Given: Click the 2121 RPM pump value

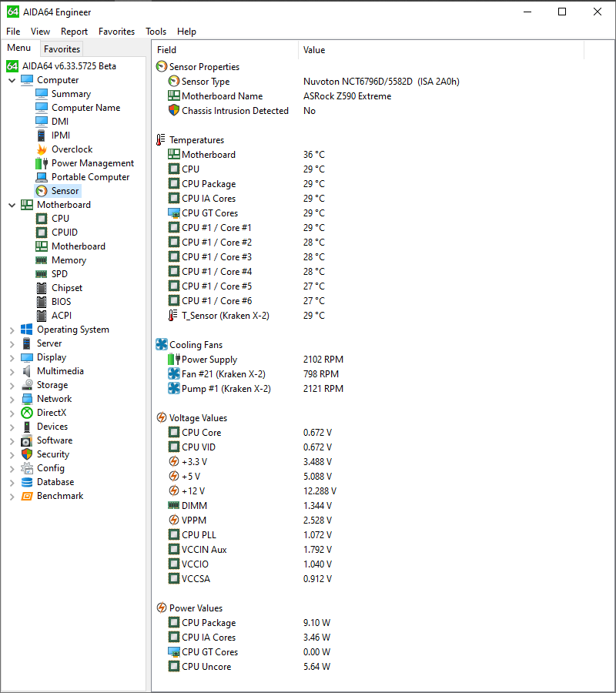Looking at the screenshot, I should (x=323, y=389).
